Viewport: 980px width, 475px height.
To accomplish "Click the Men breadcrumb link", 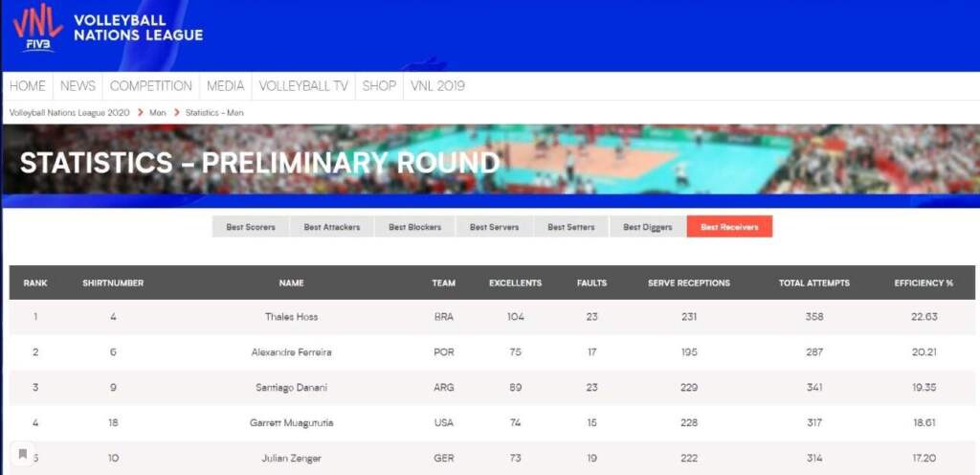I will pos(157,113).
